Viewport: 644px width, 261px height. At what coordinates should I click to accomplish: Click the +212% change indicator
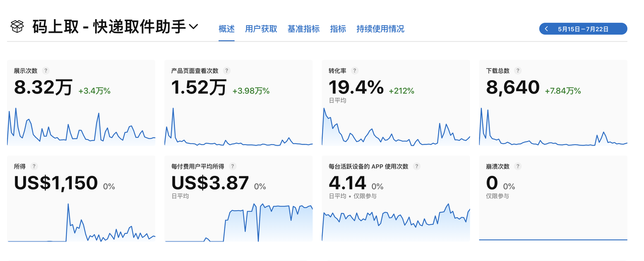401,91
